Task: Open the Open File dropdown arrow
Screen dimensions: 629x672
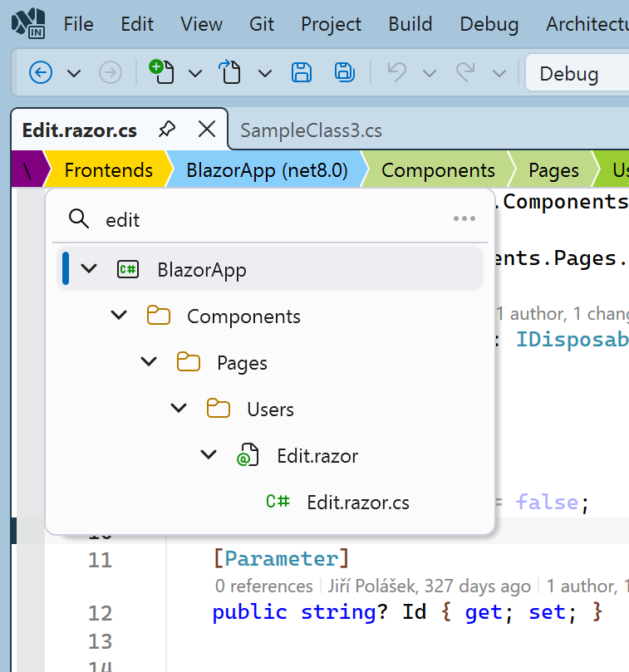Action: [x=265, y=73]
